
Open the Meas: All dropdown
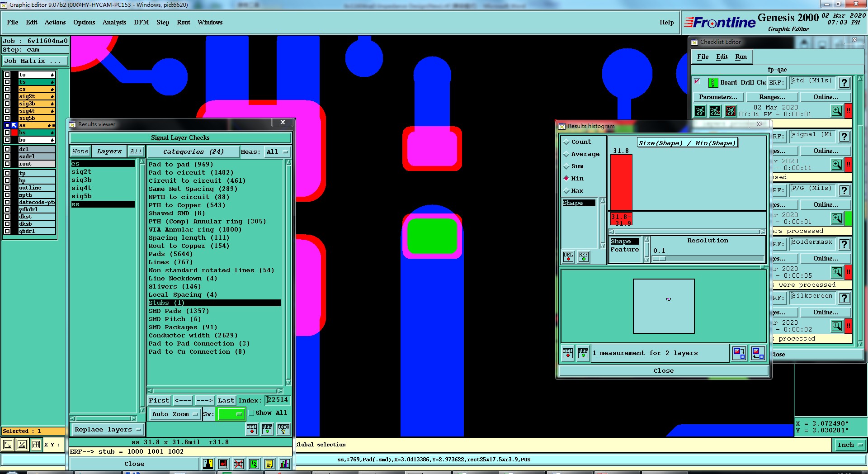pyautogui.click(x=277, y=152)
